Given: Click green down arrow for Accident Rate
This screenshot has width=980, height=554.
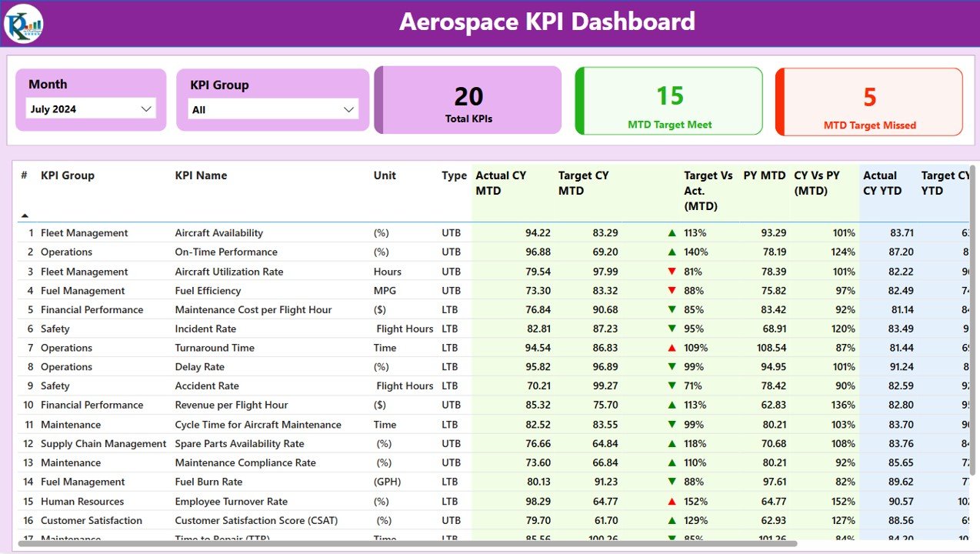Looking at the screenshot, I should coord(672,386).
